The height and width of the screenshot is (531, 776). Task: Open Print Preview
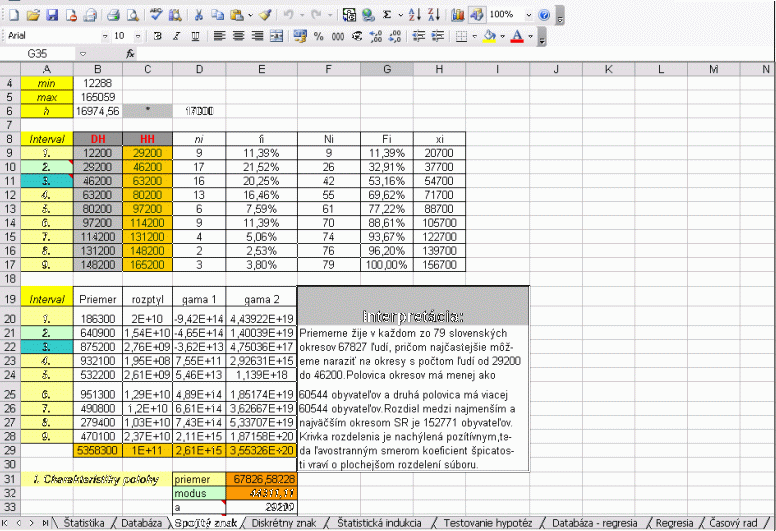[132, 15]
